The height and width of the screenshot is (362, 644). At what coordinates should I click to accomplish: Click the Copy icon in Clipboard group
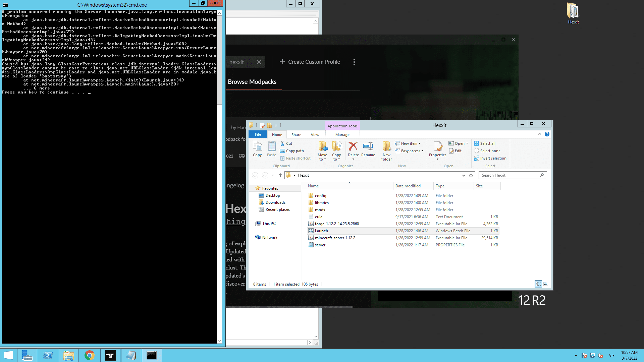[x=257, y=147]
